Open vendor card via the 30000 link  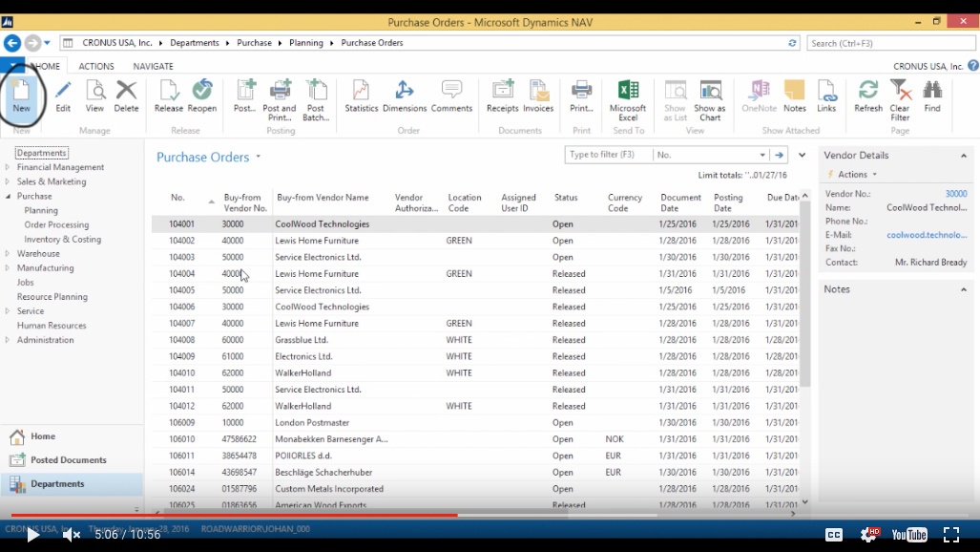coord(957,193)
